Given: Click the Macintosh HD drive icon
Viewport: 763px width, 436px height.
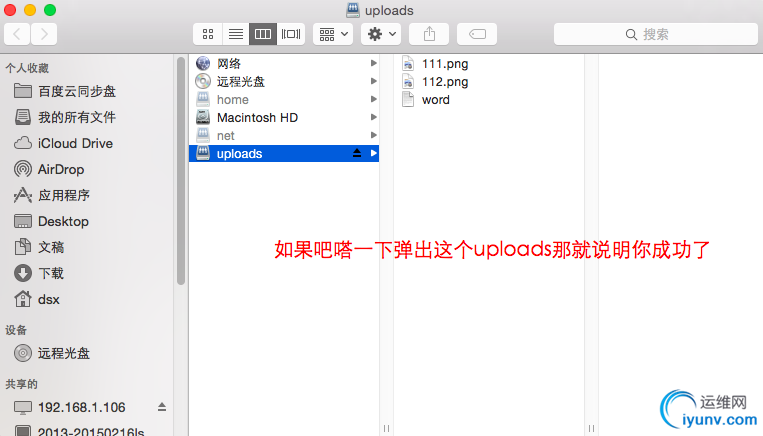Looking at the screenshot, I should coord(203,117).
